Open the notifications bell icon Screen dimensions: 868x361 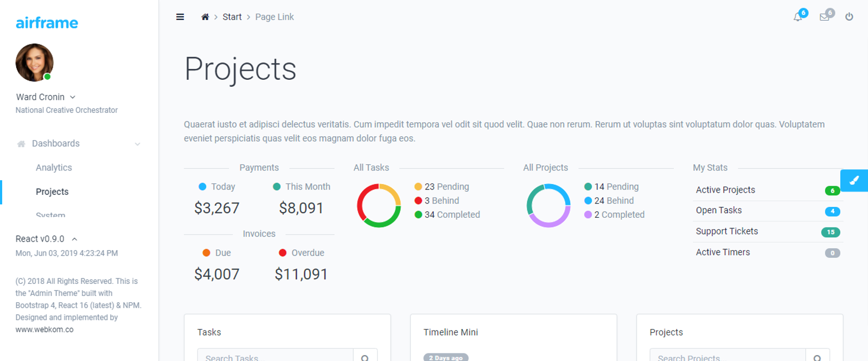(x=797, y=17)
